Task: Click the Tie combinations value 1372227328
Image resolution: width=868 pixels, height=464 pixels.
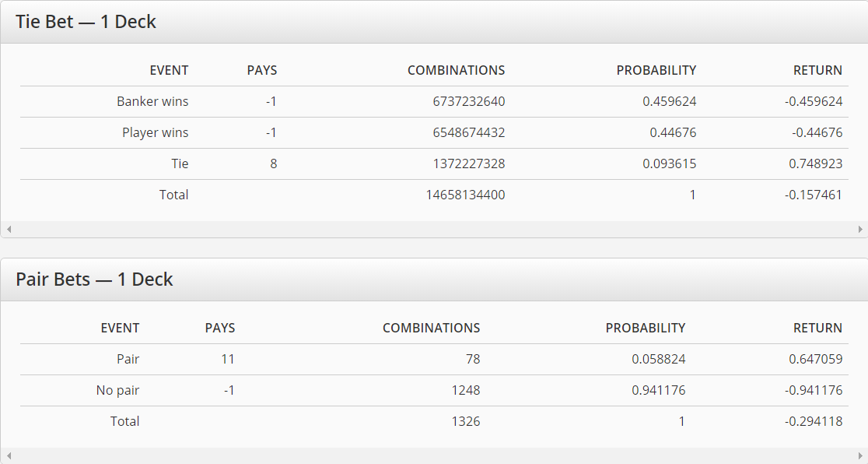Action: [x=468, y=163]
